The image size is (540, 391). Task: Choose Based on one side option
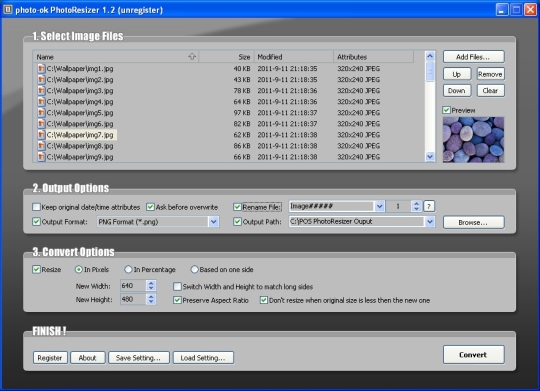coord(194,269)
